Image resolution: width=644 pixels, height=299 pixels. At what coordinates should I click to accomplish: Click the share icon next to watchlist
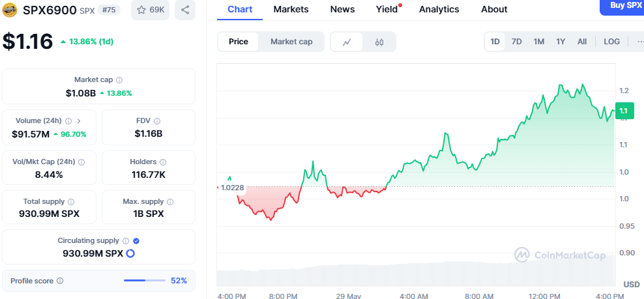pyautogui.click(x=185, y=10)
